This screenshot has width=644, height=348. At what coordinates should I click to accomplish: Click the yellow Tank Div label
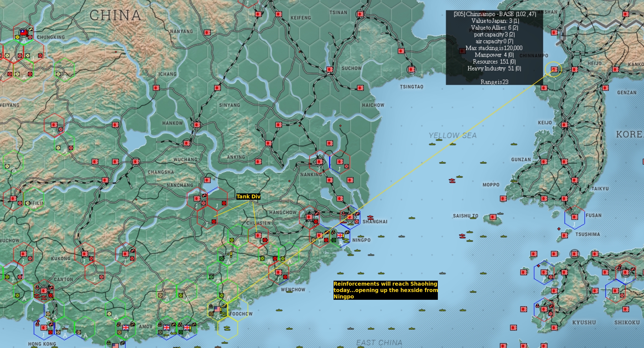(x=248, y=197)
